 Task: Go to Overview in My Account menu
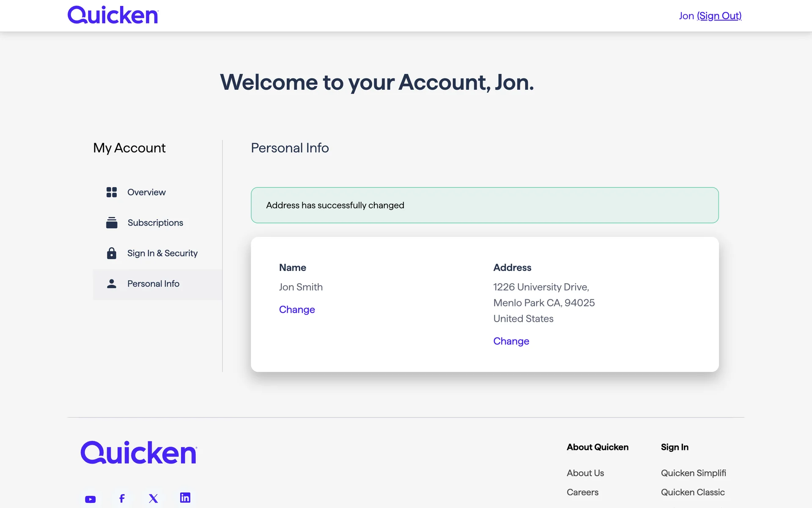tap(146, 192)
